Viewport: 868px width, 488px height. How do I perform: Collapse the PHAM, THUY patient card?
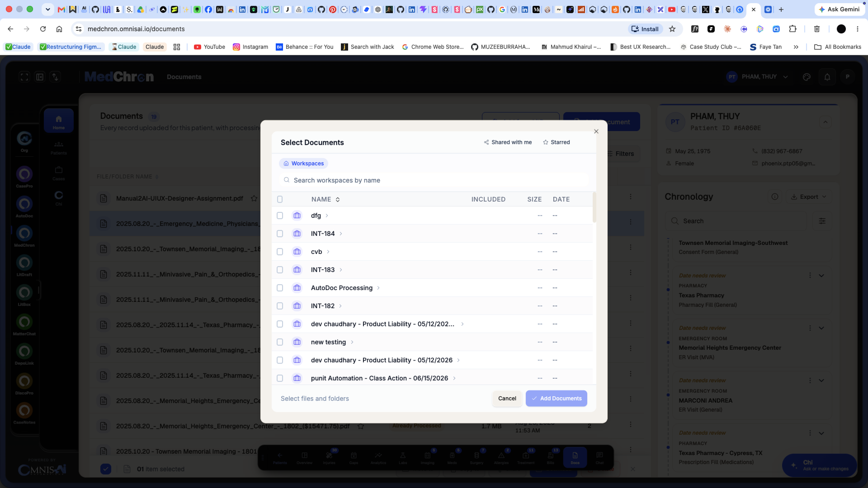tap(825, 122)
